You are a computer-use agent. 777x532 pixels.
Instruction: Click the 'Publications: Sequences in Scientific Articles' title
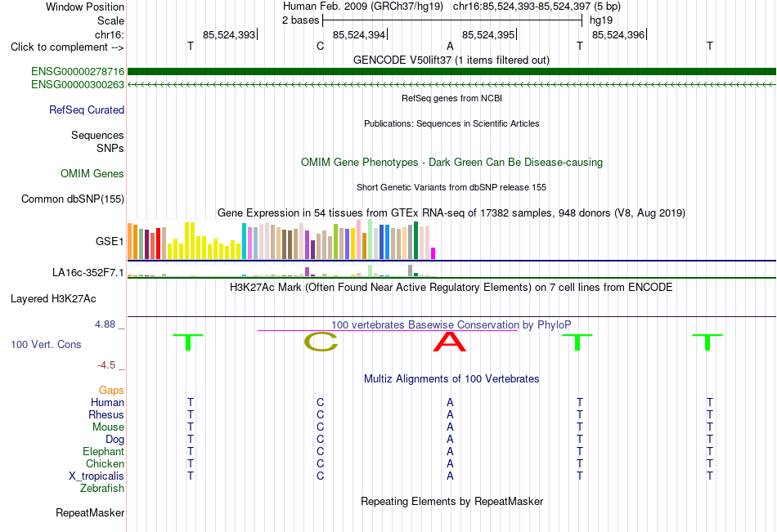coord(451,123)
